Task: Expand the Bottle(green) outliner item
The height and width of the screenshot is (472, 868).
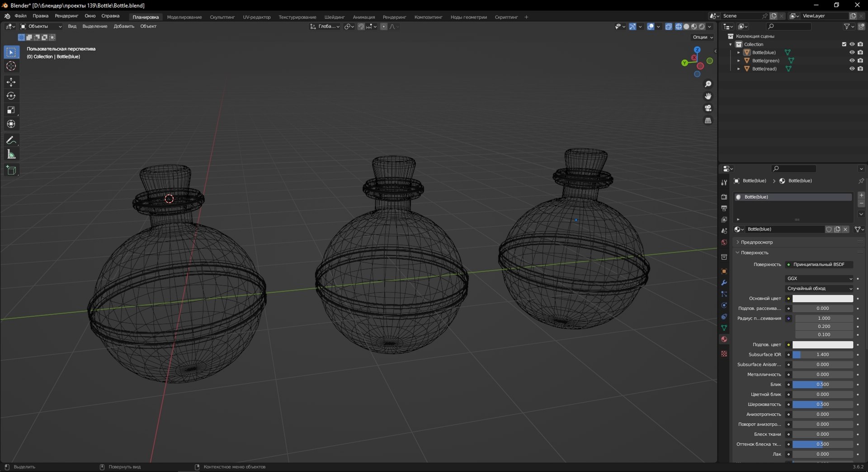Action: (x=739, y=61)
